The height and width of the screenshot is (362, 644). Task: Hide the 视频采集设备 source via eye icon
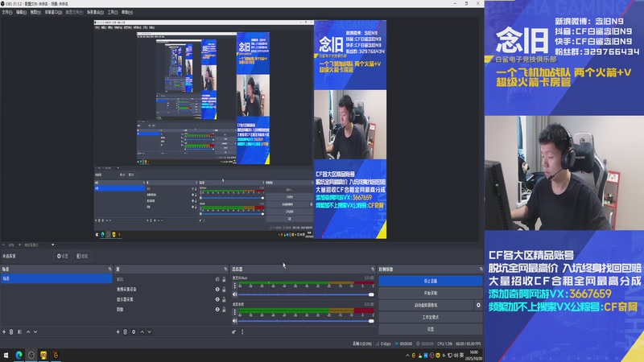pyautogui.click(x=217, y=289)
